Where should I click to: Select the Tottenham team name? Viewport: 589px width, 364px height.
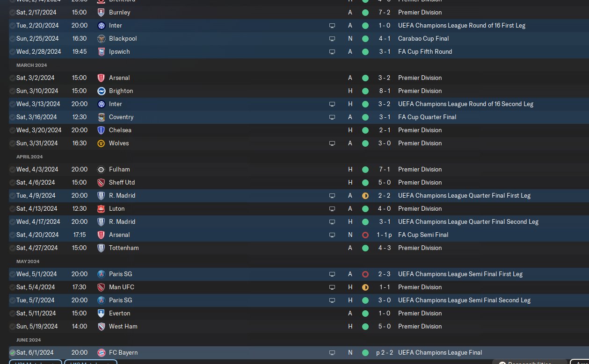coord(124,248)
